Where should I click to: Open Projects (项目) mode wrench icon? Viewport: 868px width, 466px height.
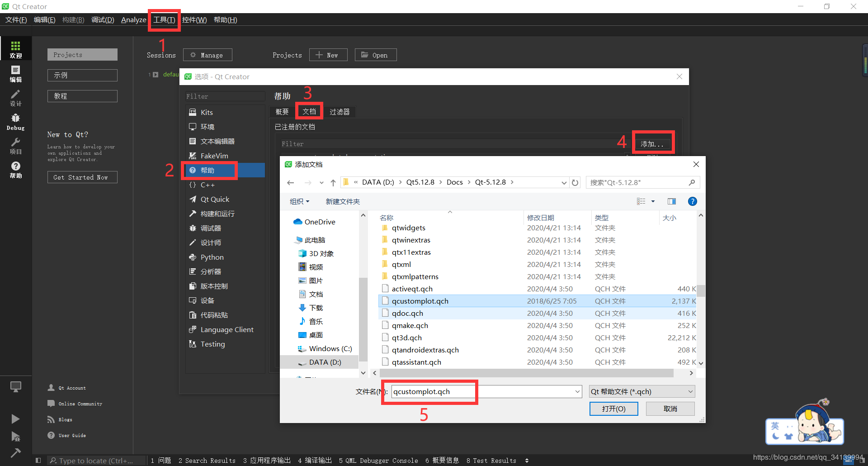[x=16, y=146]
